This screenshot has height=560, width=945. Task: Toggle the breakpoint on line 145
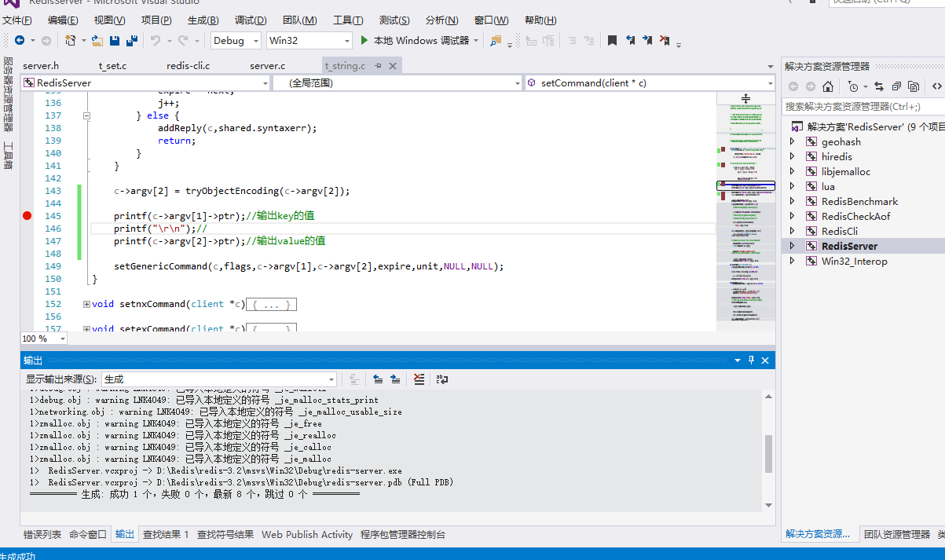[x=27, y=216]
